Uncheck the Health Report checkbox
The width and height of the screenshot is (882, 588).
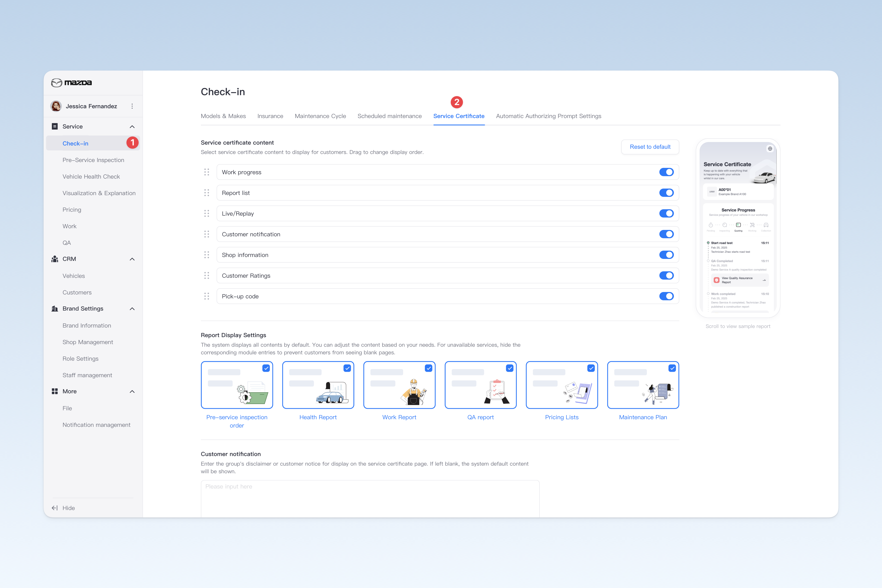[347, 368]
